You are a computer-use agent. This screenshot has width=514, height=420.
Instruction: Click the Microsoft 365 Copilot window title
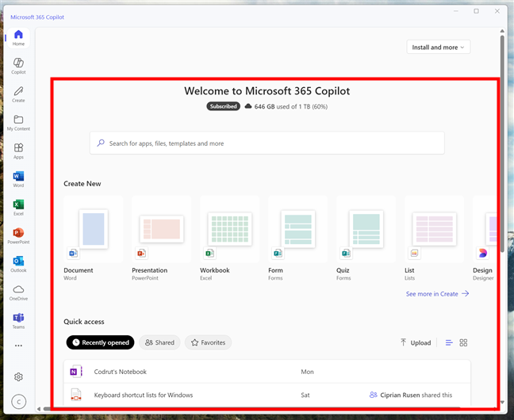coord(37,17)
